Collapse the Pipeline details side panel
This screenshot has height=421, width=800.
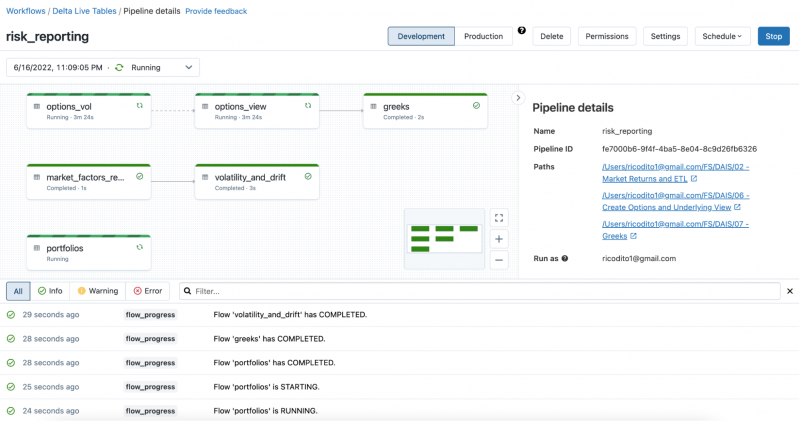[518, 97]
